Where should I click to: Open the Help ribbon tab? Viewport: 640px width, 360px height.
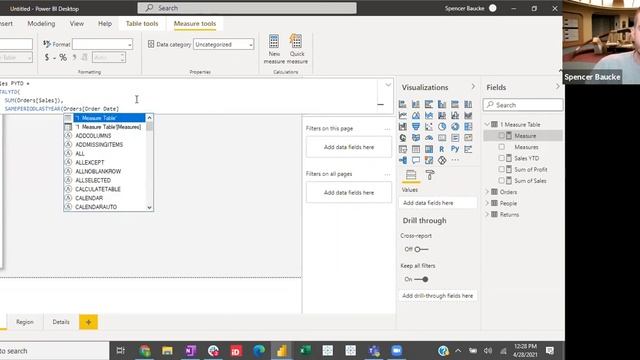[105, 24]
